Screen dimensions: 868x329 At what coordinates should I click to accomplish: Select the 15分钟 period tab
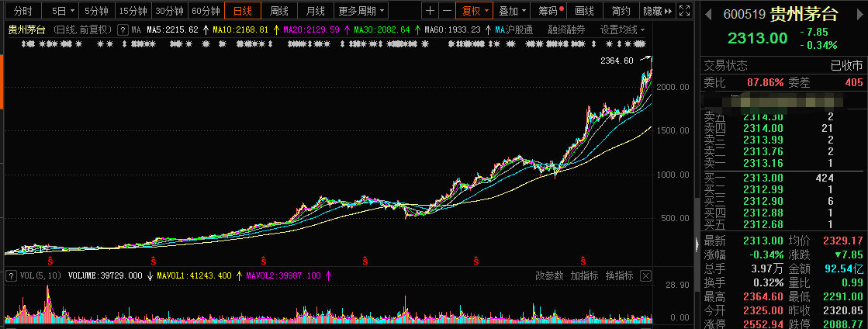click(133, 11)
